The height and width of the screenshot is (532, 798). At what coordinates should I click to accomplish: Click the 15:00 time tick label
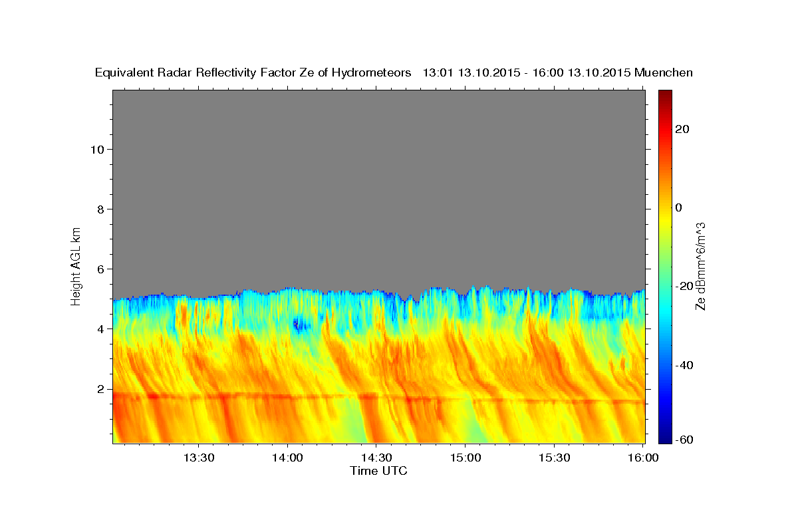[x=465, y=458]
